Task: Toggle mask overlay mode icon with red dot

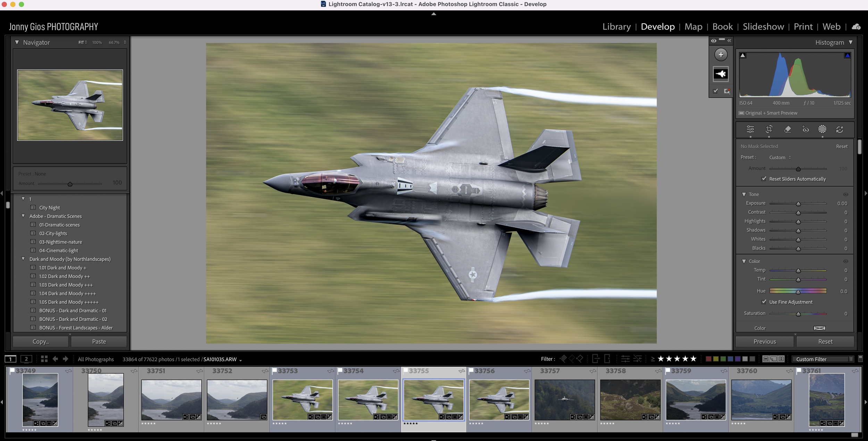Action: tap(727, 91)
